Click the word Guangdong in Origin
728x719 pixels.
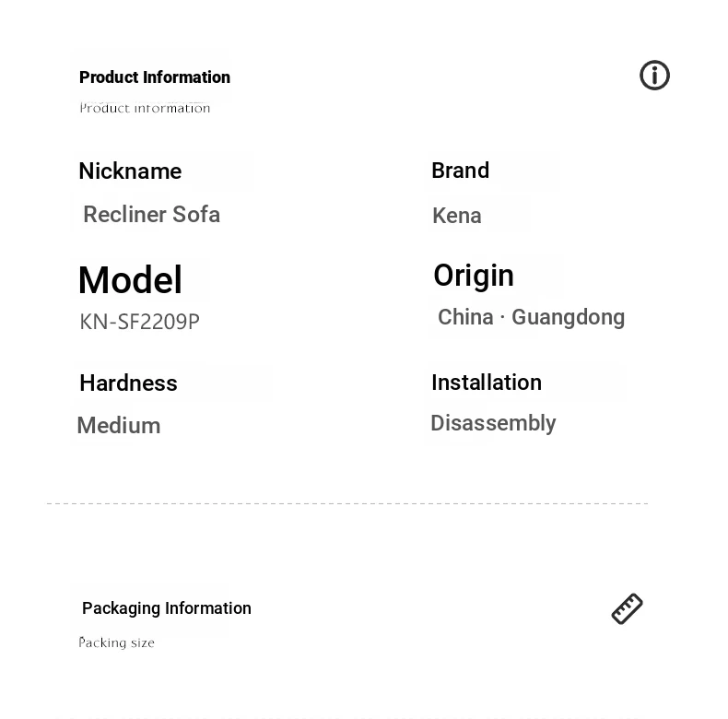tap(569, 318)
